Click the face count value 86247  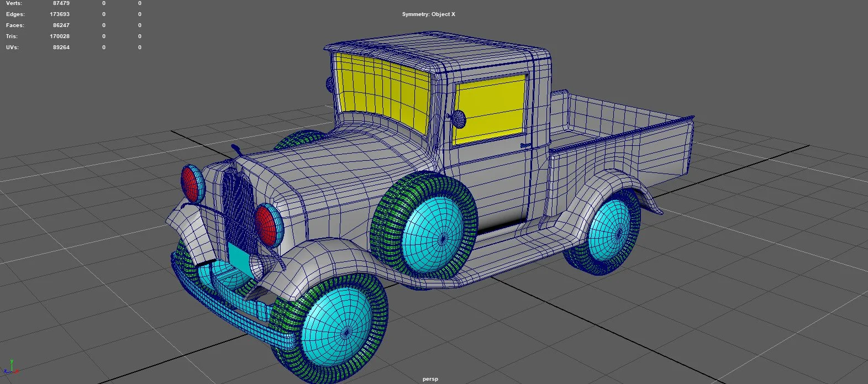pos(61,25)
